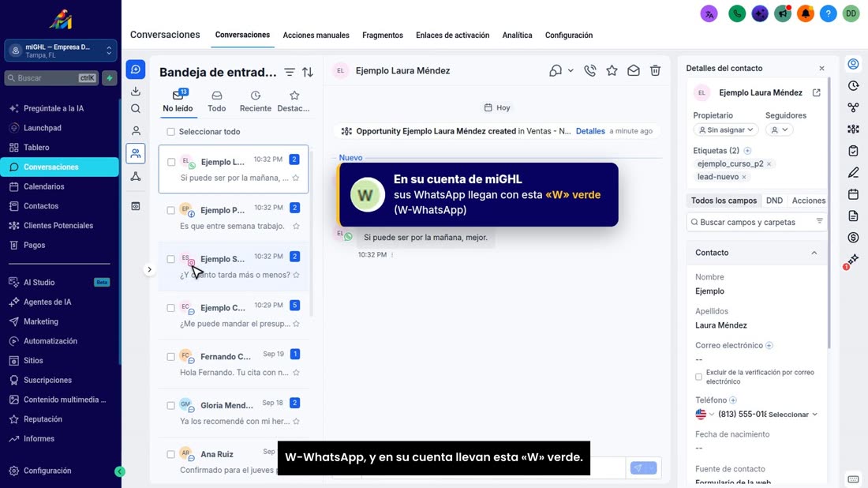The image size is (868, 488).
Task: Collapse the left sidebar green arrow
Action: [120, 471]
